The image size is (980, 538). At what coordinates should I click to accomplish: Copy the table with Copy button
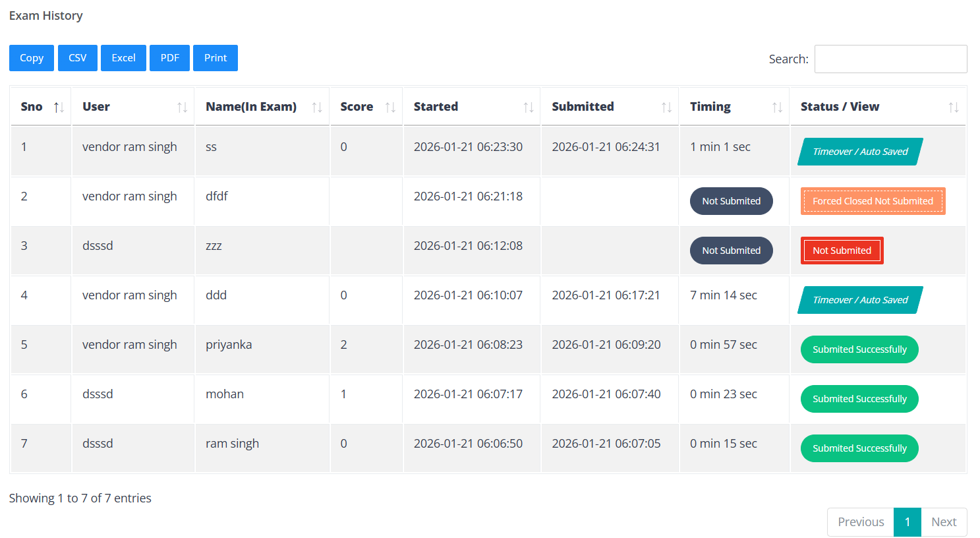pos(32,58)
